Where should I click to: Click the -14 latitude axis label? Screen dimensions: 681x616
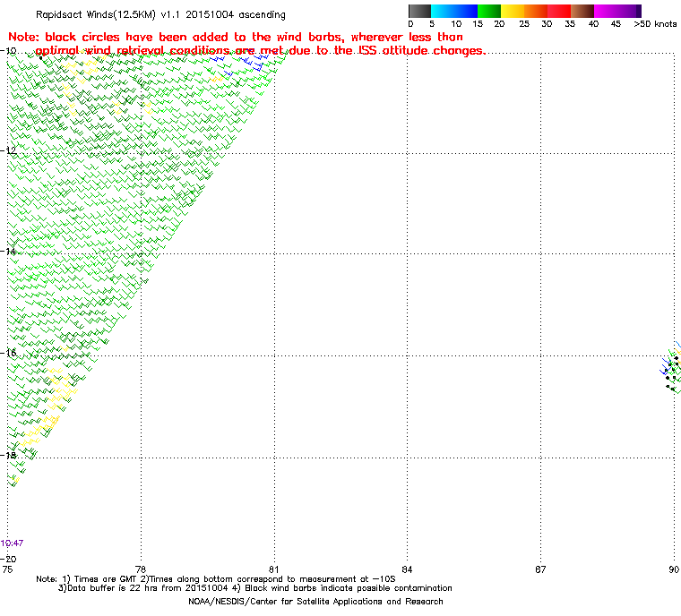tap(9, 252)
